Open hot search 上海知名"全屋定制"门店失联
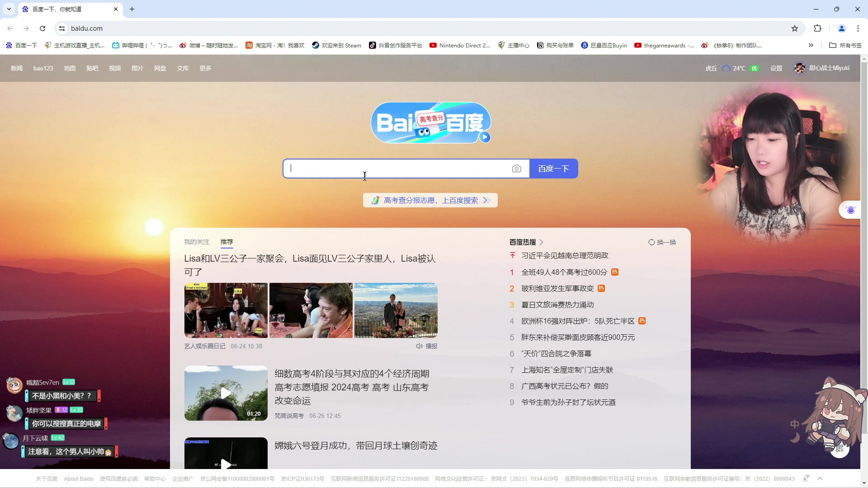The height and width of the screenshot is (488, 868). (567, 370)
